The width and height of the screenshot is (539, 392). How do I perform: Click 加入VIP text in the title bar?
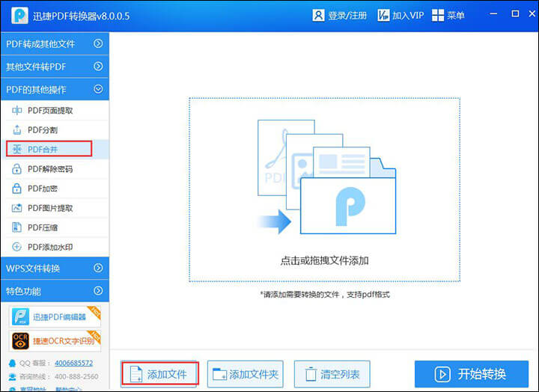[x=408, y=16]
